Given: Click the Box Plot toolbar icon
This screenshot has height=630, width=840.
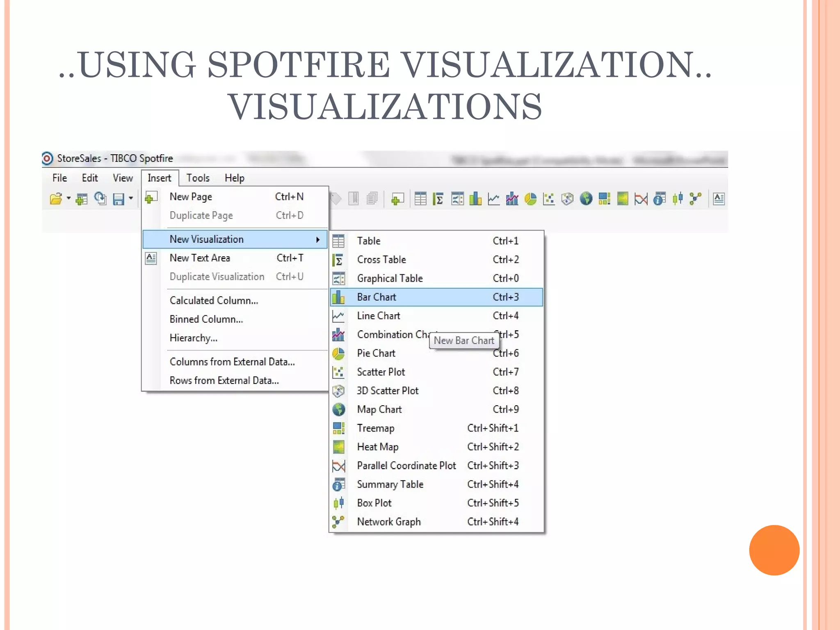Looking at the screenshot, I should (678, 199).
